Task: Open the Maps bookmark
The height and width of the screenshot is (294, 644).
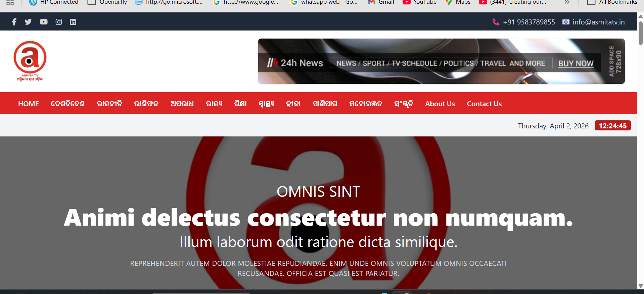Action: [458, 2]
